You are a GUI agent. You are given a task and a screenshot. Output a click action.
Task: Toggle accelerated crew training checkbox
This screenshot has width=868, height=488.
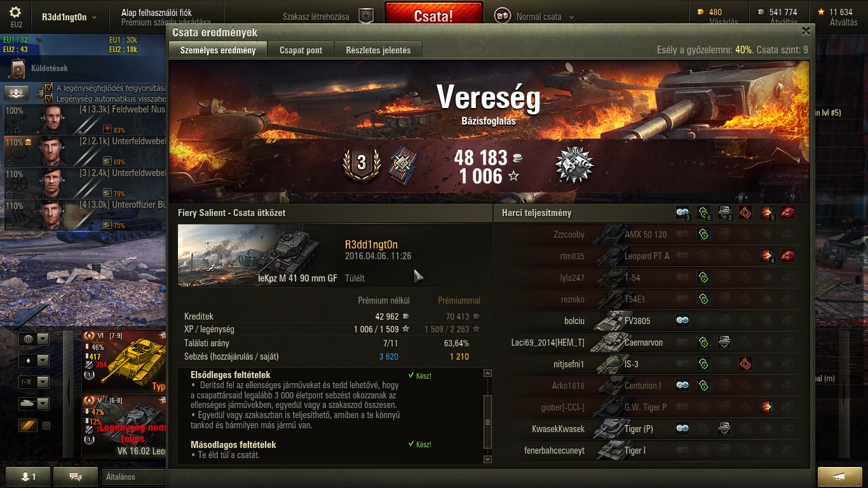(48, 88)
